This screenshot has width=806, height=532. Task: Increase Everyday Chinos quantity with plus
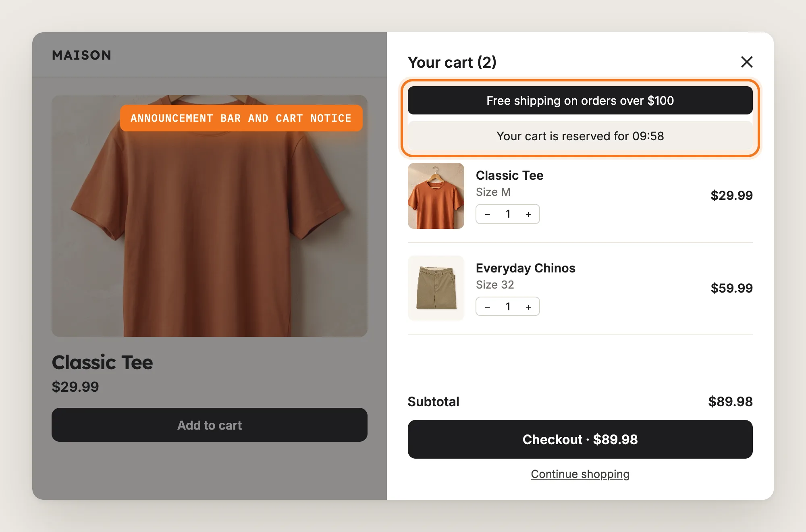[x=528, y=307]
